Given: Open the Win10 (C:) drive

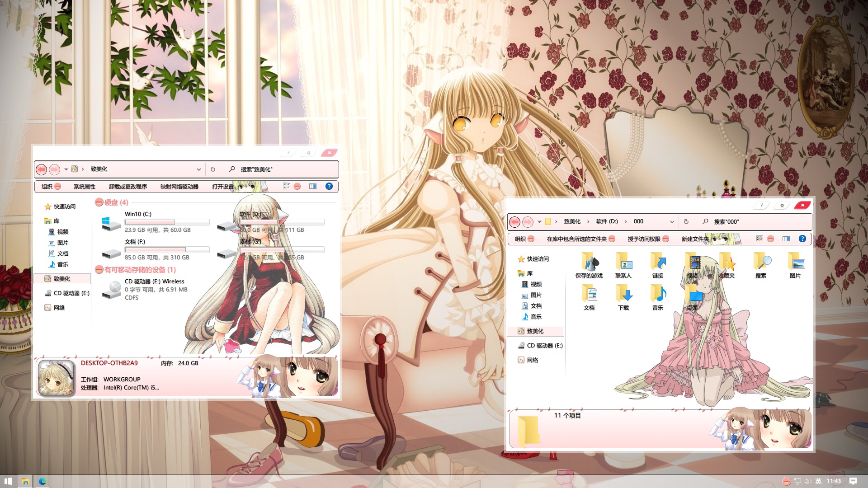Looking at the screenshot, I should [x=155, y=223].
